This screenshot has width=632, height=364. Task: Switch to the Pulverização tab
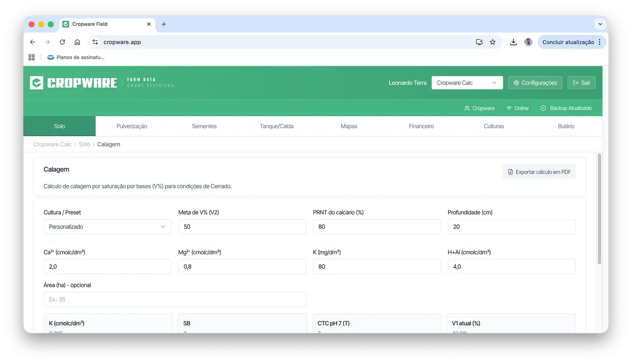[132, 126]
